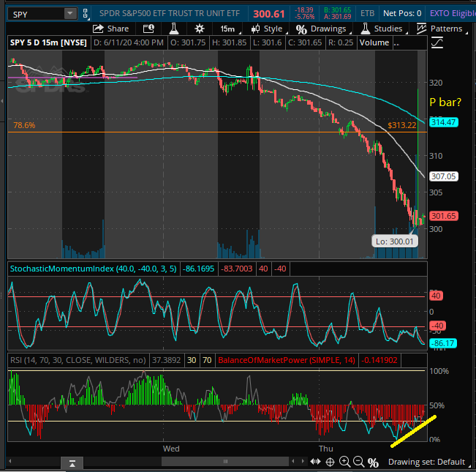476x472 pixels.
Task: Open the Studies dropdown menu
Action: (x=385, y=29)
